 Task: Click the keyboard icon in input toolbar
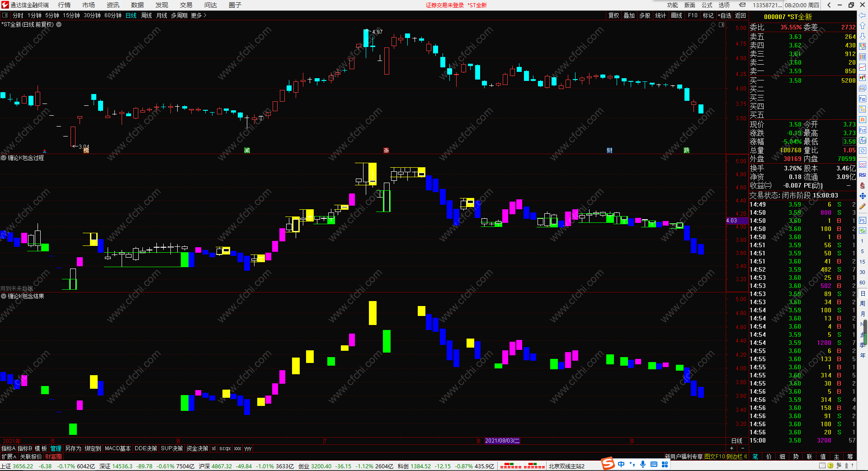point(654,464)
